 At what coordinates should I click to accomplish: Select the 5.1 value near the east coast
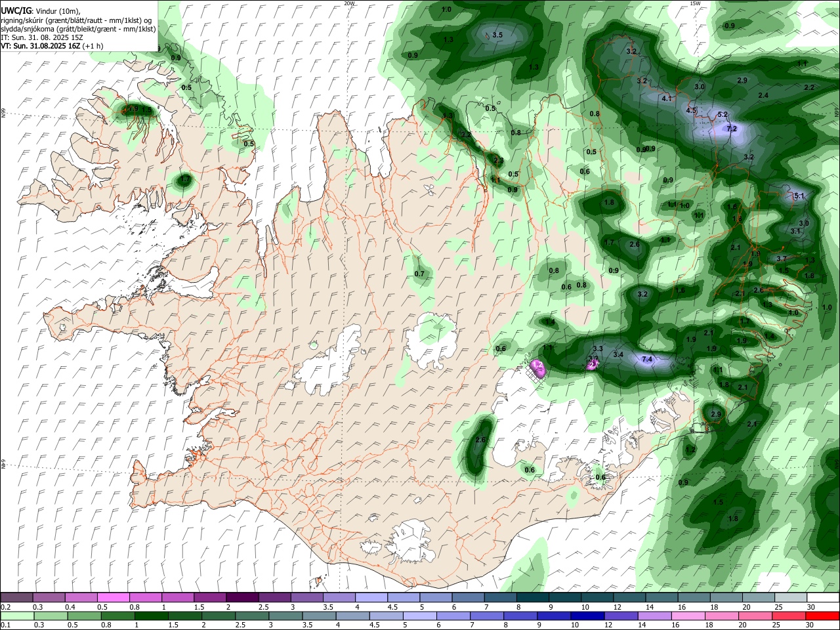pos(799,196)
